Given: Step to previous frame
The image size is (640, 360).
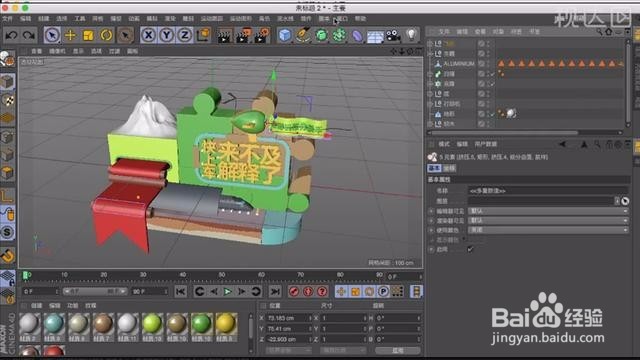Looking at the screenshot, I should pyautogui.click(x=214, y=291).
